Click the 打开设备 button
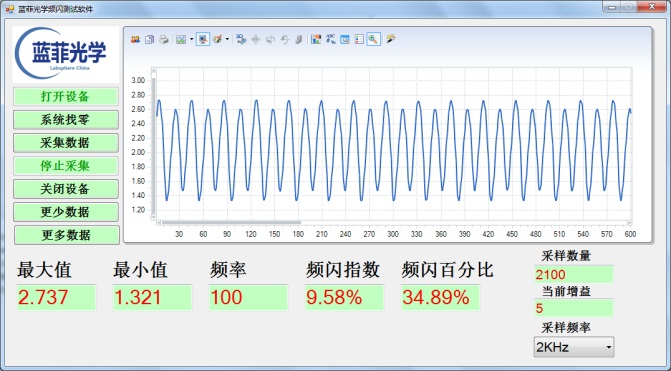671x371 pixels. pyautogui.click(x=65, y=97)
